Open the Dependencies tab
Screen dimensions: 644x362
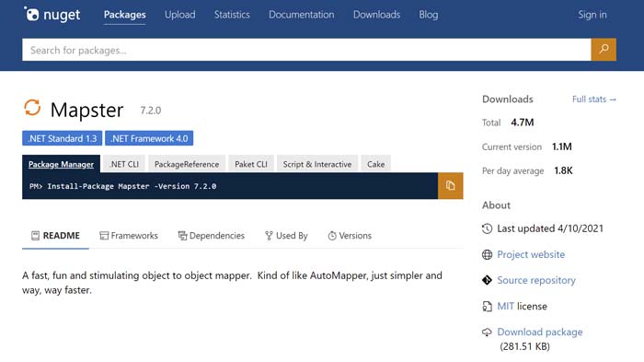[x=211, y=236]
